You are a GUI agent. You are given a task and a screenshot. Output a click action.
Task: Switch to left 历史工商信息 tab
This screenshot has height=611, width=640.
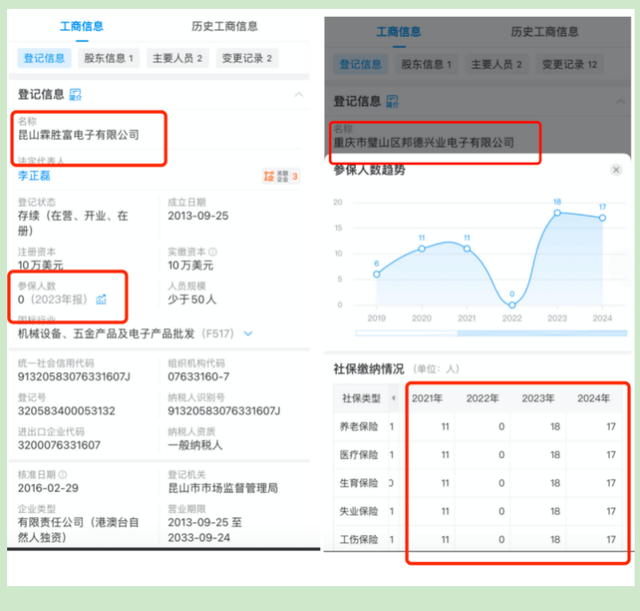224,27
